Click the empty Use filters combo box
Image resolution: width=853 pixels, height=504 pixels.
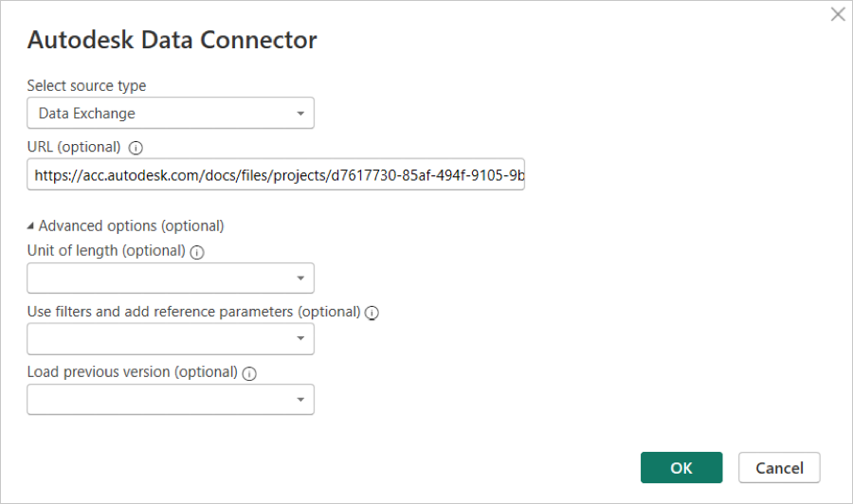coord(156,339)
